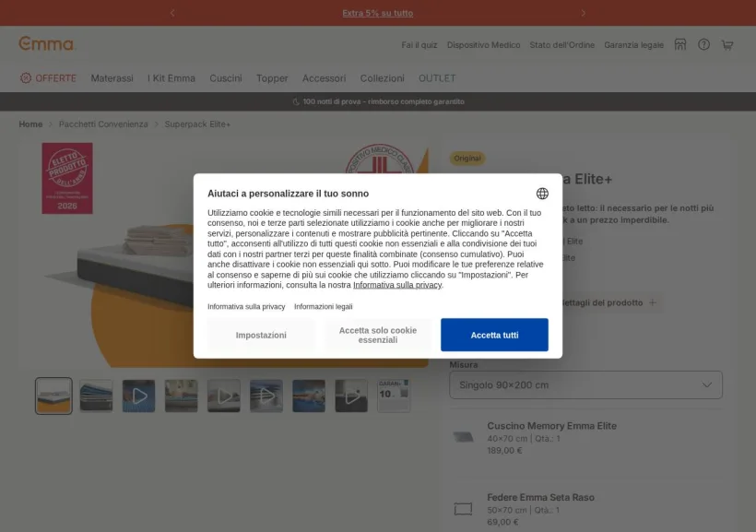Go to Home in breadcrumb
Viewport: 756px width, 532px height.
[x=30, y=124]
